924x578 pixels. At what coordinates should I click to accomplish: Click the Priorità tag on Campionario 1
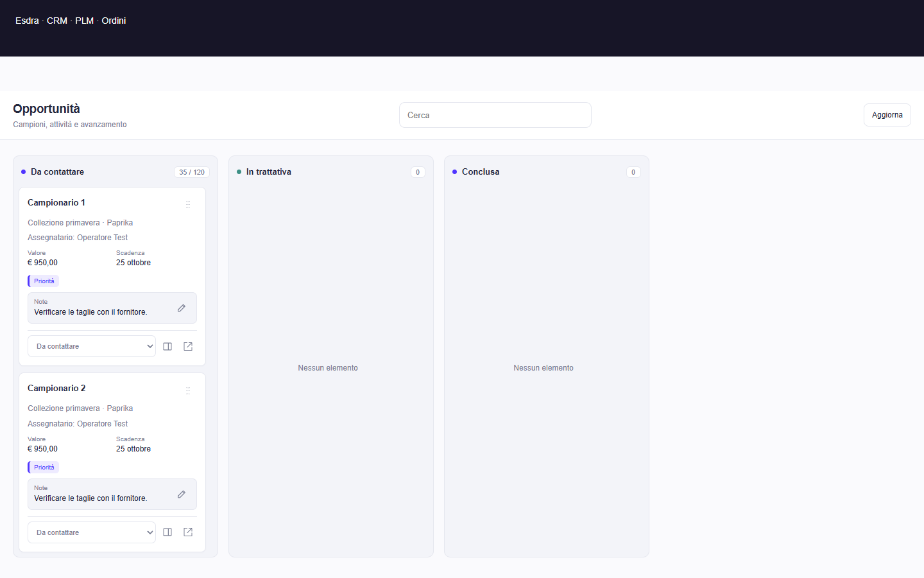44,281
